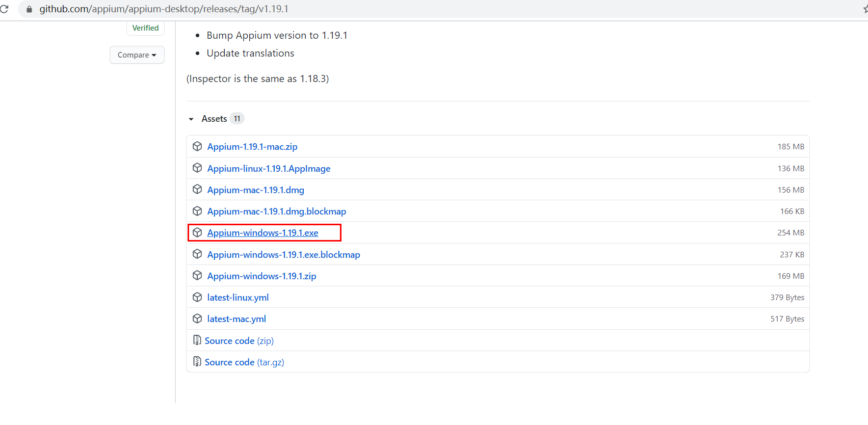Click 'Bump Appium version to 1.19.1' text
This screenshot has height=425, width=868.
(277, 35)
